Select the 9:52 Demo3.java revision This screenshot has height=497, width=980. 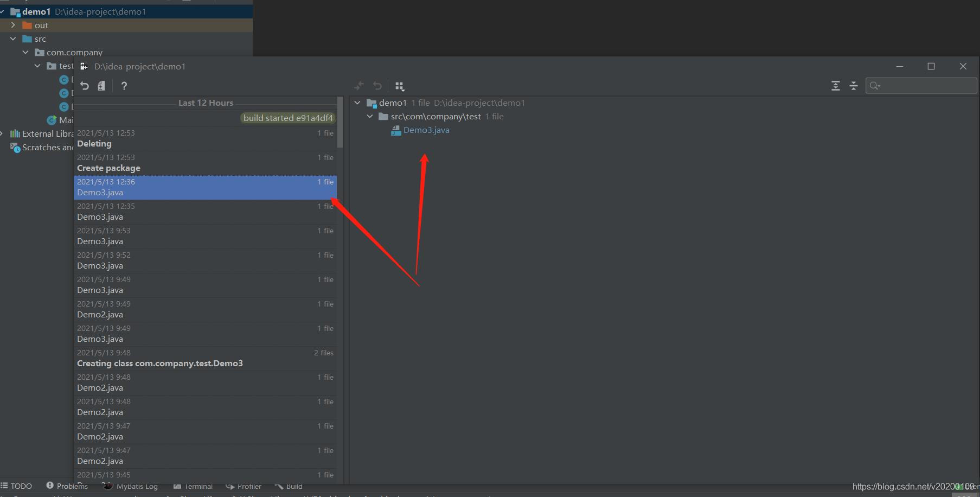pyautogui.click(x=205, y=260)
